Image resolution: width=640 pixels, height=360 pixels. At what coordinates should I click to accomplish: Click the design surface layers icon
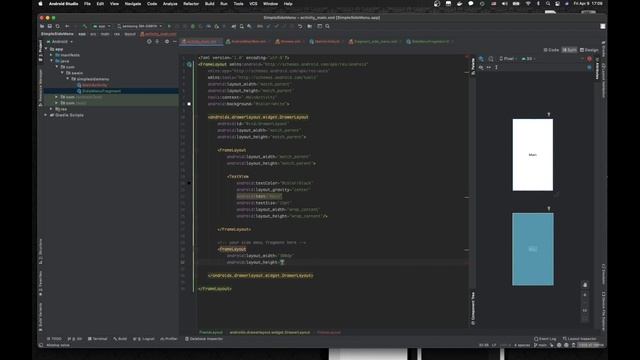(x=481, y=59)
